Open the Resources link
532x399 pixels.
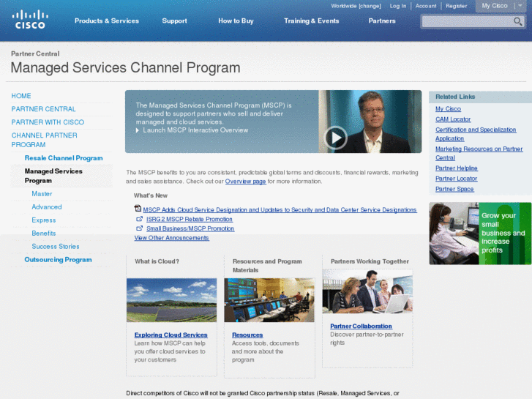coord(247,335)
